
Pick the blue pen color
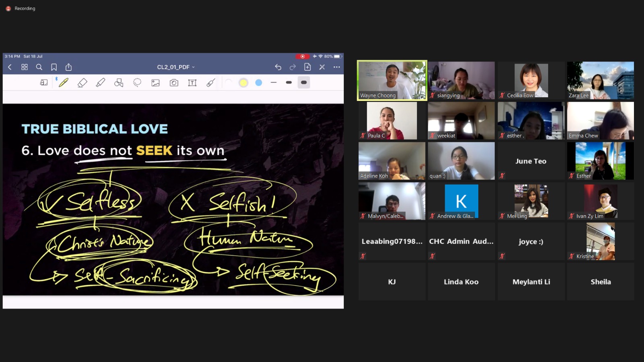(259, 82)
